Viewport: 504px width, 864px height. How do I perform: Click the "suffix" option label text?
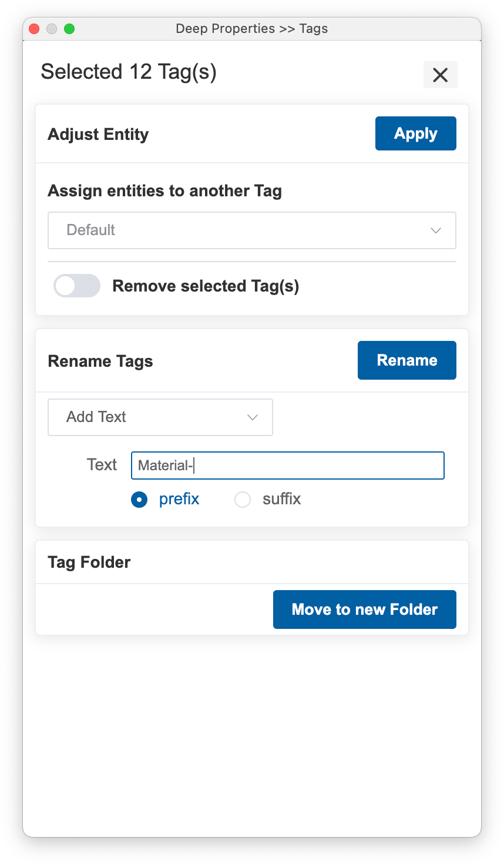pos(281,499)
